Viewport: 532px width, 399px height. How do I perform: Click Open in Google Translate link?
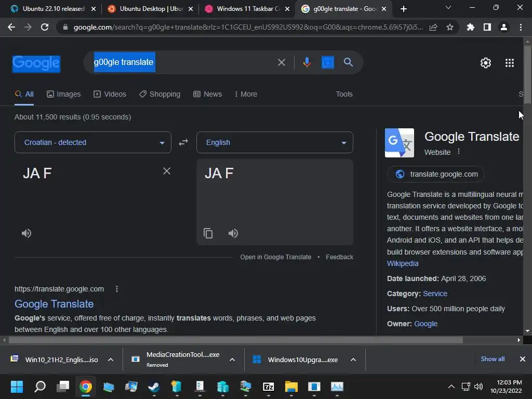tap(275, 257)
